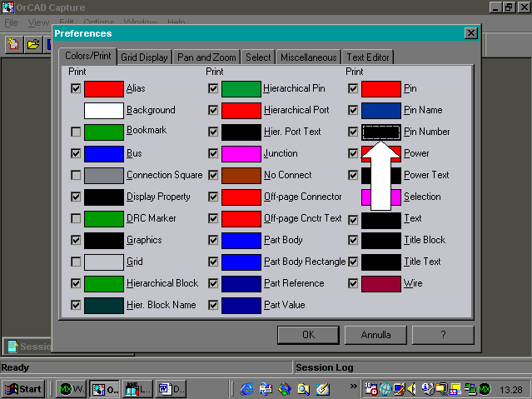Enable the DRC Marker print checkbox

[x=76, y=218]
